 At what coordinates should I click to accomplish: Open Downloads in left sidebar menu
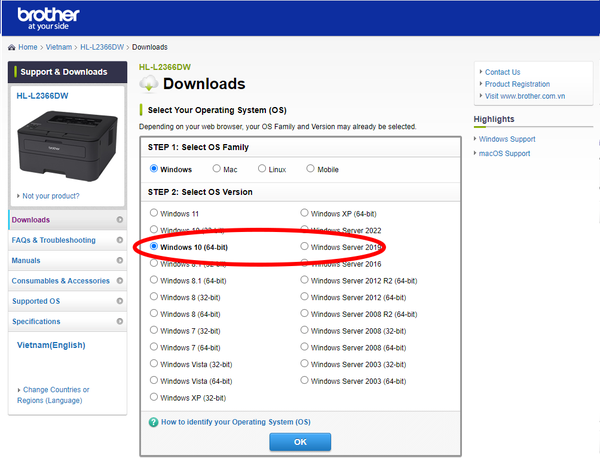[x=68, y=220]
